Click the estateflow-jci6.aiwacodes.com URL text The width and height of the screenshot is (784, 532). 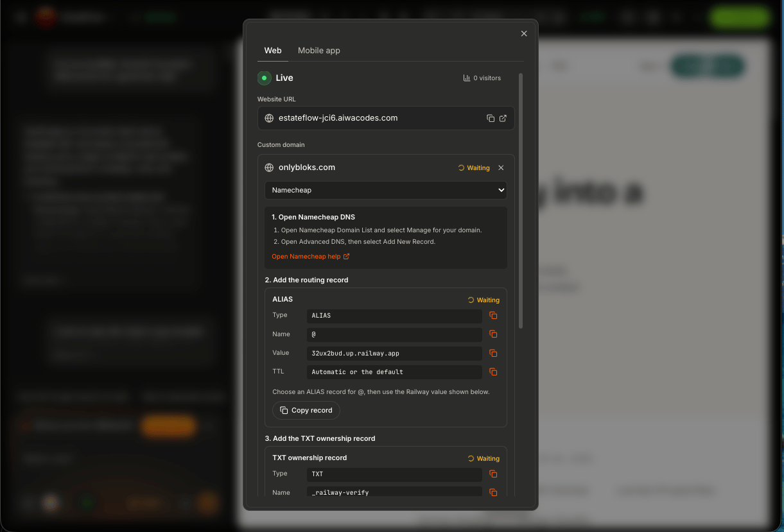pos(338,118)
